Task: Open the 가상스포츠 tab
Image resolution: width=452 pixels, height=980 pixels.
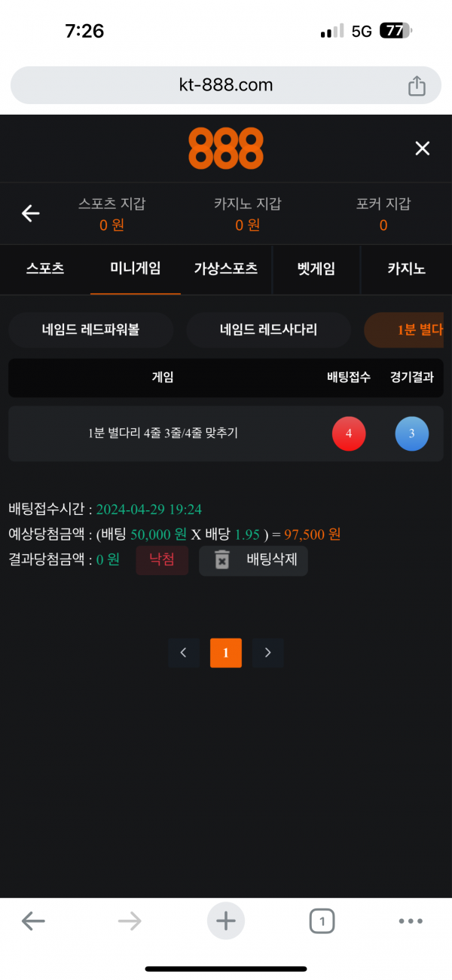Action: (x=226, y=268)
